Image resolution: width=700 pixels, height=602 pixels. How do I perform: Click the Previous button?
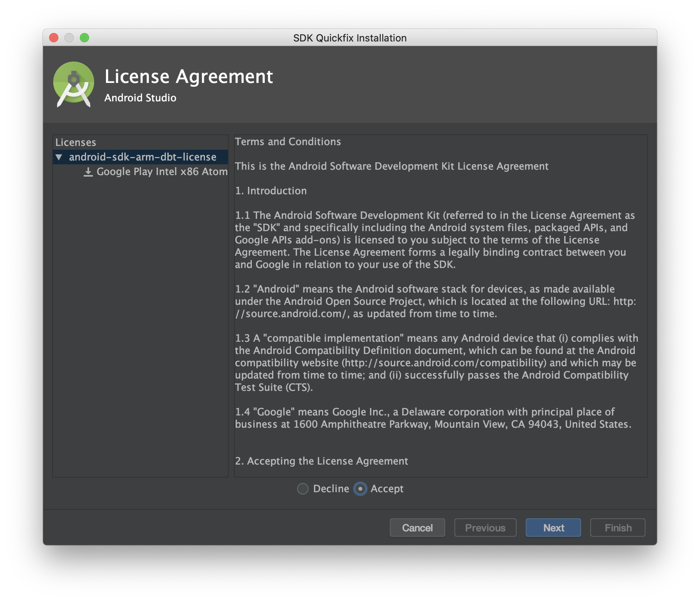click(485, 528)
